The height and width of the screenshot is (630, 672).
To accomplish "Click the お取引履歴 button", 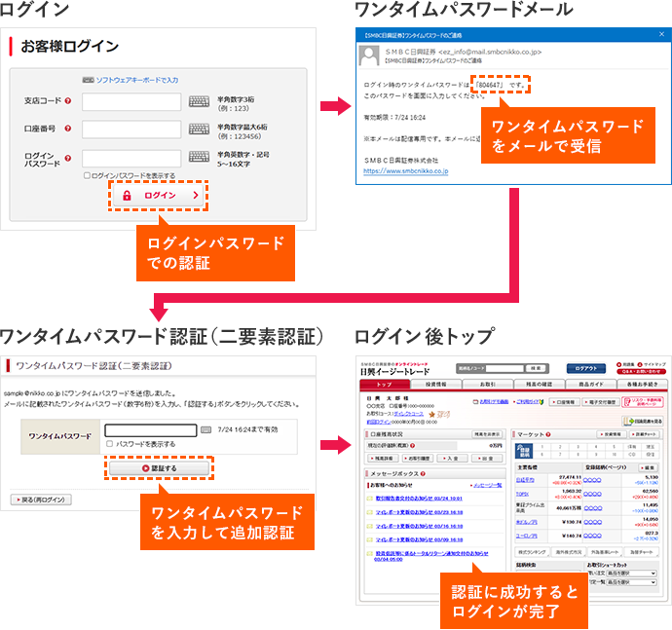I will [418, 459].
